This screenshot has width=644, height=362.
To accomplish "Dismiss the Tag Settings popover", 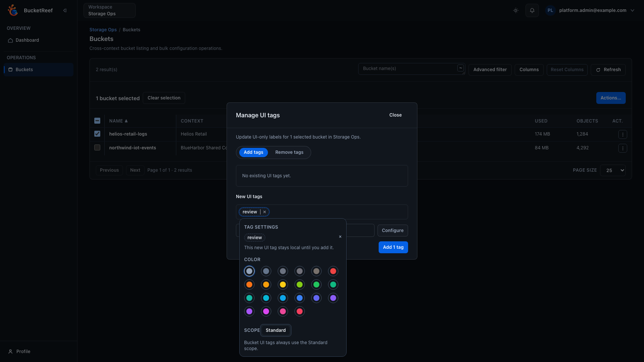I will pos(340,237).
